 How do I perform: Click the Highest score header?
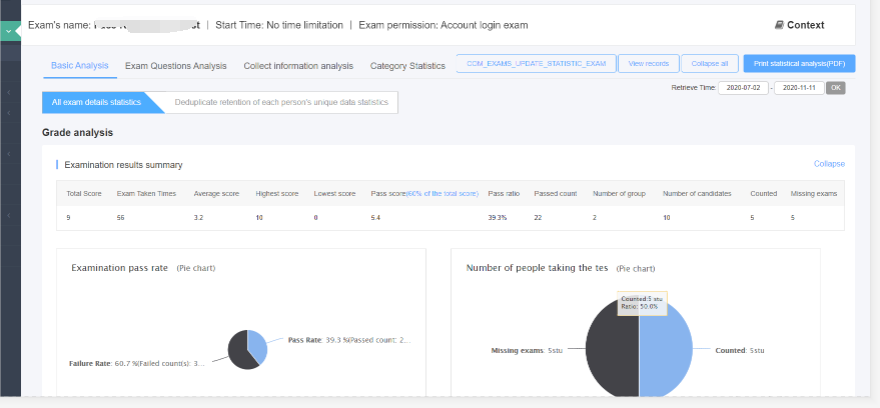click(x=277, y=194)
